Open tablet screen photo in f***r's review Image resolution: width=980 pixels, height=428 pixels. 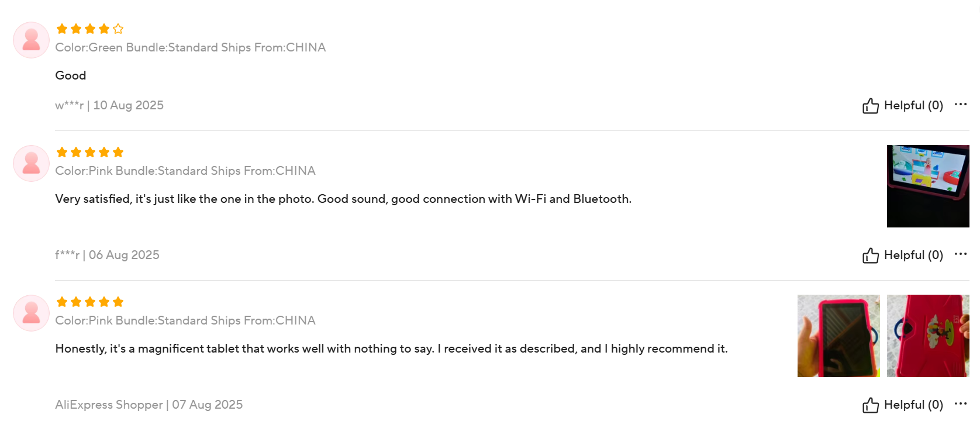[928, 187]
